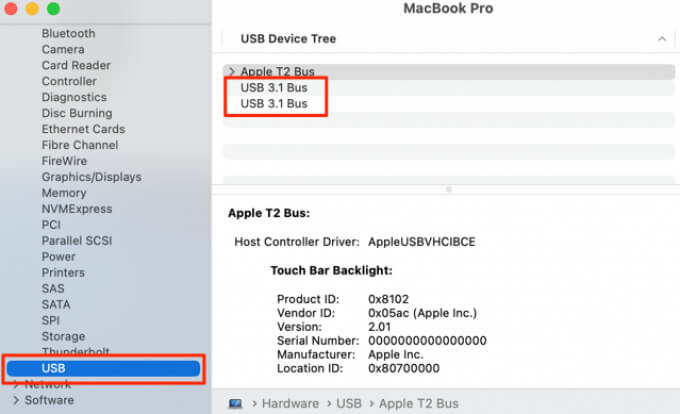This screenshot has width=680, height=414.
Task: Select PCI in the sidebar
Action: pyautogui.click(x=51, y=225)
